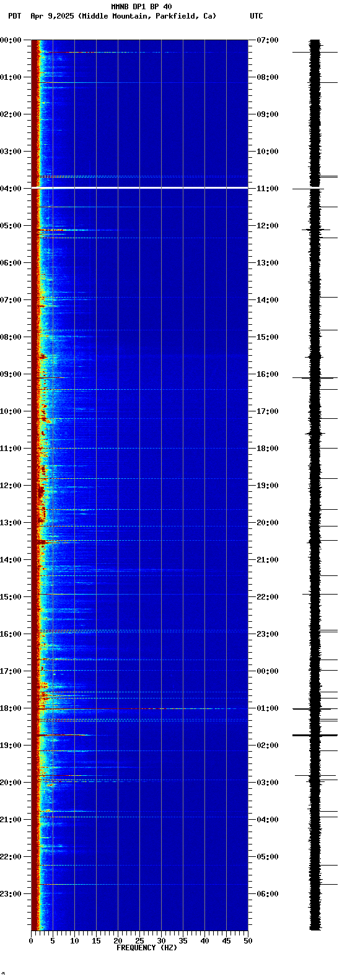Select the UTC axis label '17:00'

point(268,411)
